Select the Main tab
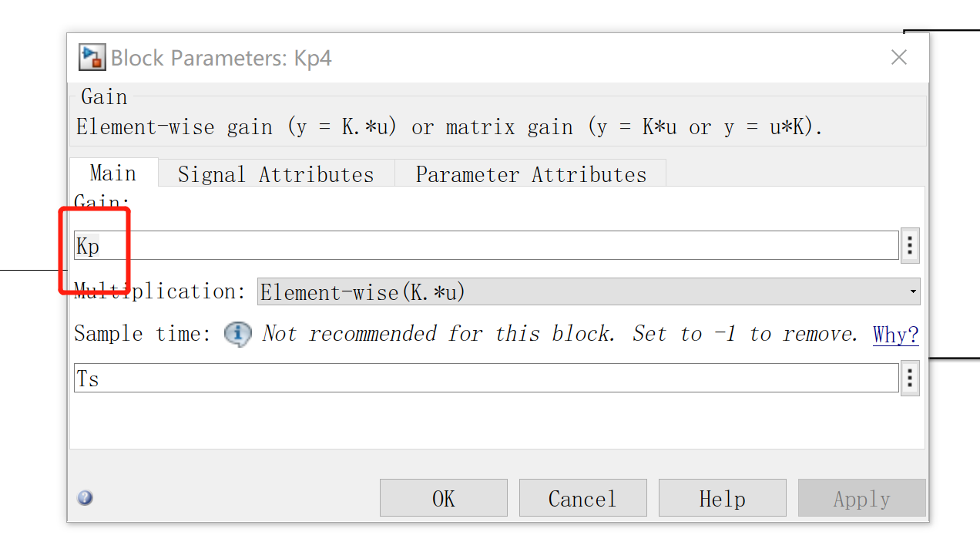 (x=112, y=173)
